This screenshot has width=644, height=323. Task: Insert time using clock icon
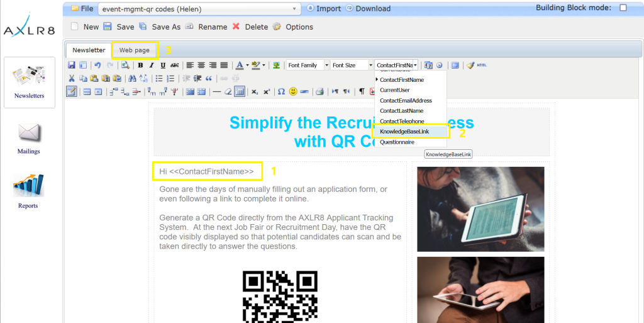(x=440, y=65)
